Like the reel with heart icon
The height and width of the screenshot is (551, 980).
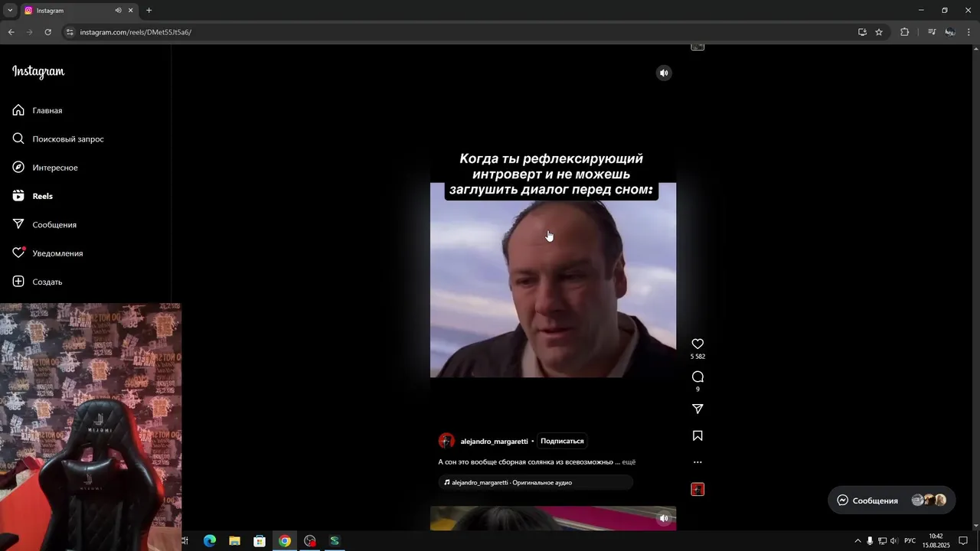click(x=697, y=344)
